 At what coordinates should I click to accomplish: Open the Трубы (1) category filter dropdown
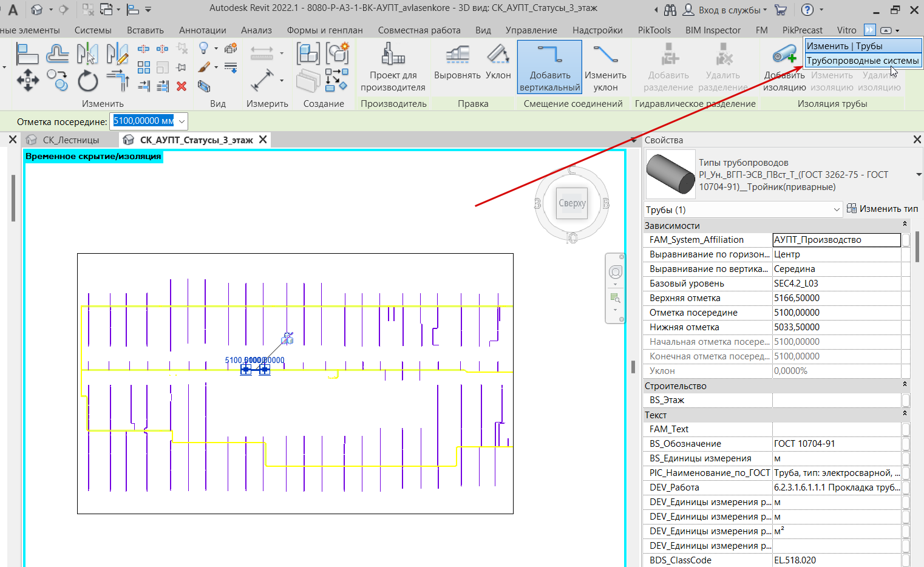(837, 210)
